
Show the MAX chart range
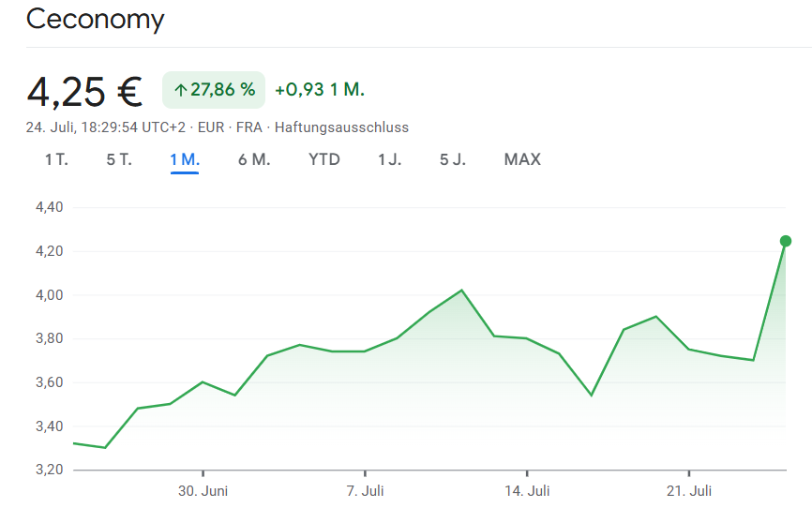522,159
